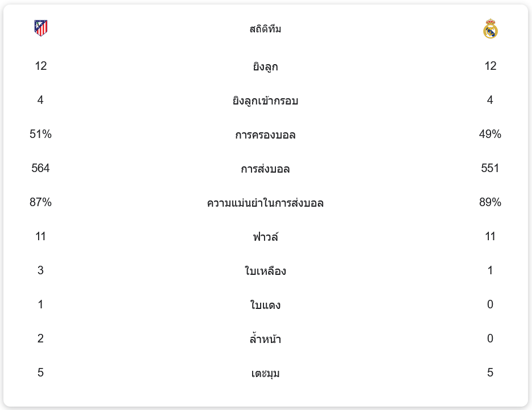Click Atlético's 51% possession value
This screenshot has height=410, width=532.
[x=41, y=135]
